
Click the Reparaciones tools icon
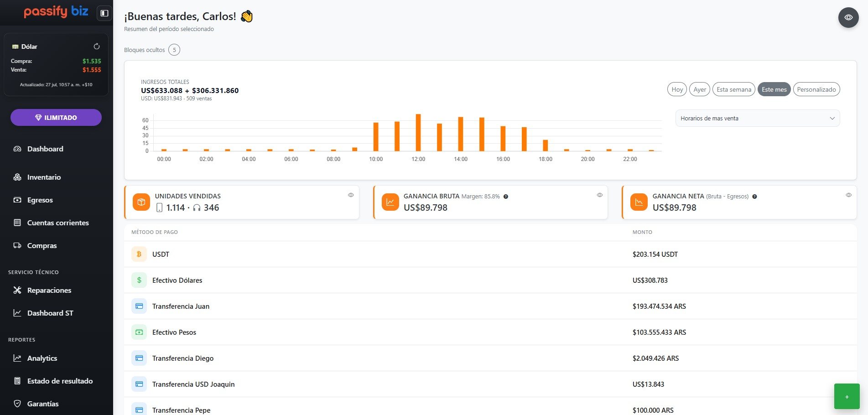(17, 290)
